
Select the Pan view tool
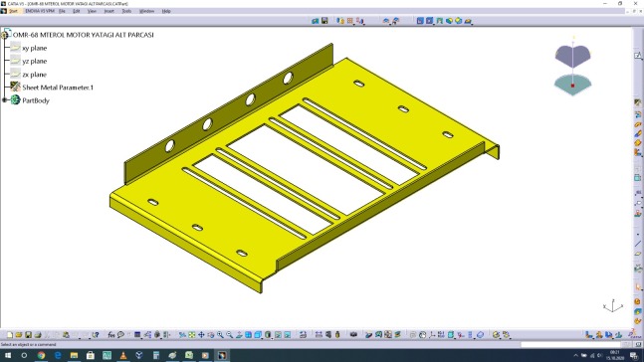201,335
